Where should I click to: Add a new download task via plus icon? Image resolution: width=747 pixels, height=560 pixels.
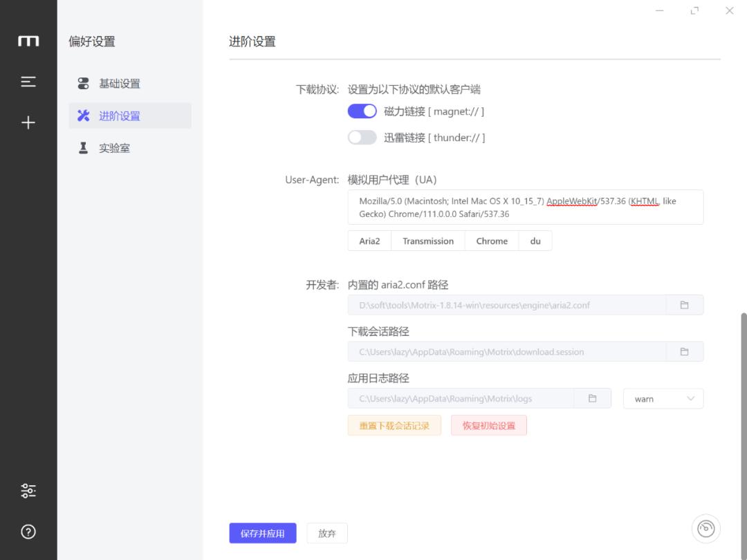point(28,122)
